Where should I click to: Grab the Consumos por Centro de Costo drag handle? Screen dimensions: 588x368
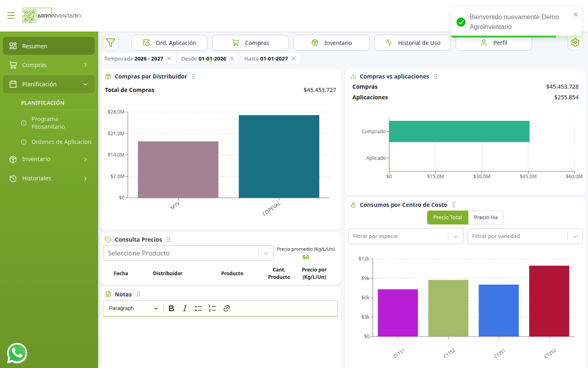[454, 205]
